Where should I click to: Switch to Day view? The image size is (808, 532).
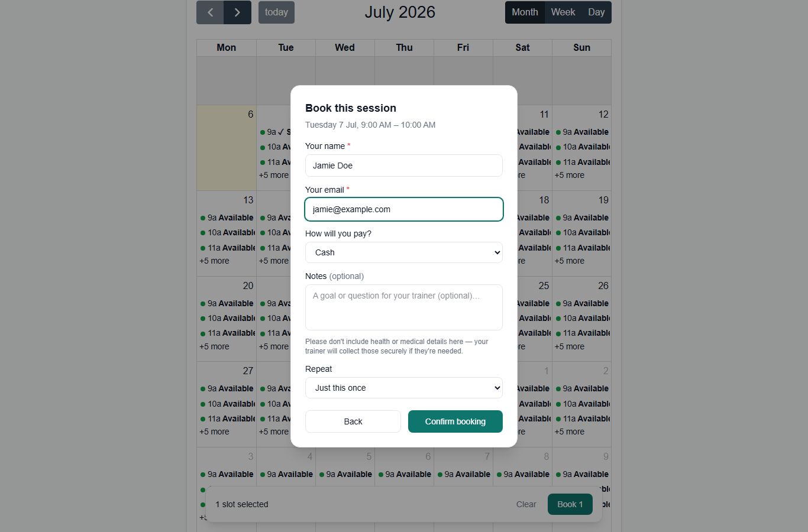(x=596, y=12)
